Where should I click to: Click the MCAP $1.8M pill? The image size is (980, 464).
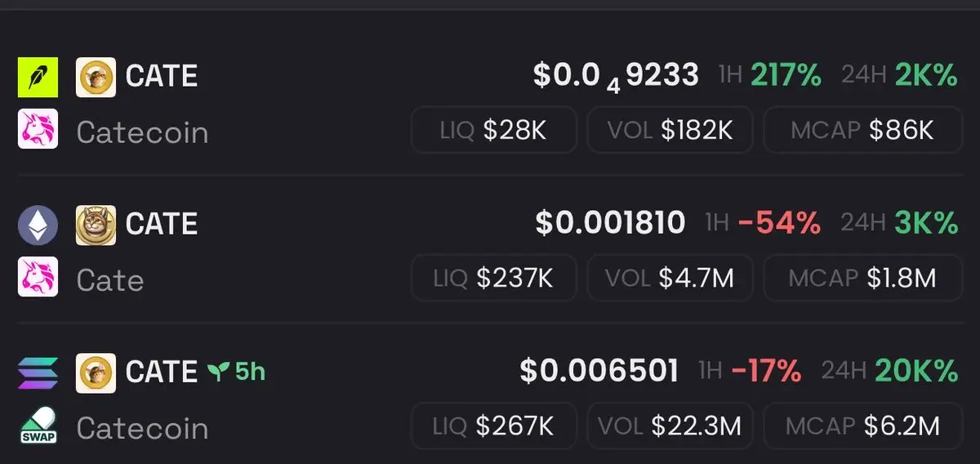pyautogui.click(x=863, y=278)
